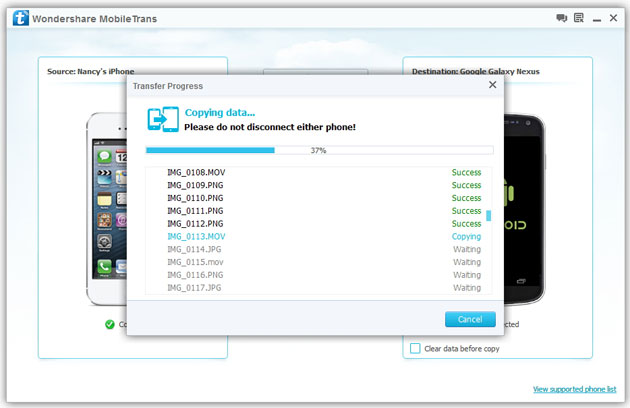Minimize the MobileTrans main window
Viewport: 630px width, 408px height.
click(x=597, y=20)
